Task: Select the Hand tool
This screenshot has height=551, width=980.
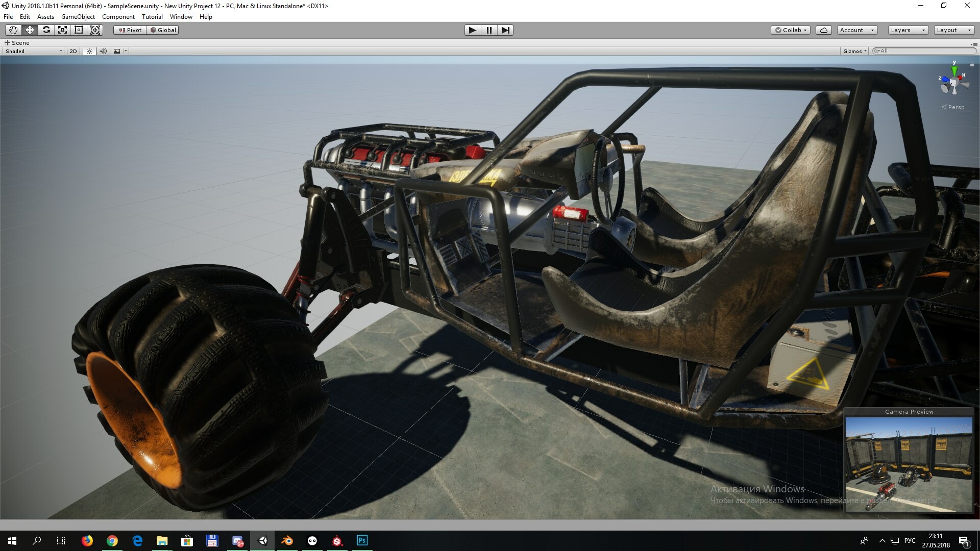Action: (x=13, y=30)
